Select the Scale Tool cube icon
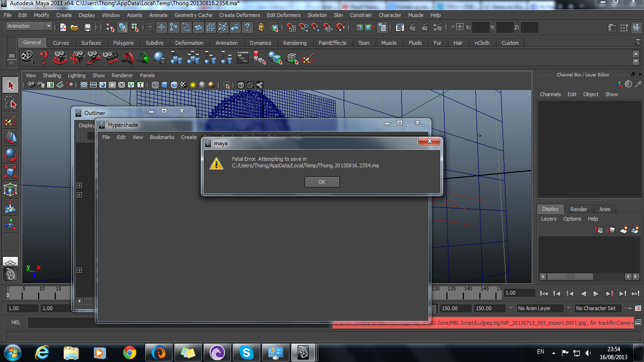This screenshot has height=362, width=644. 10,173
